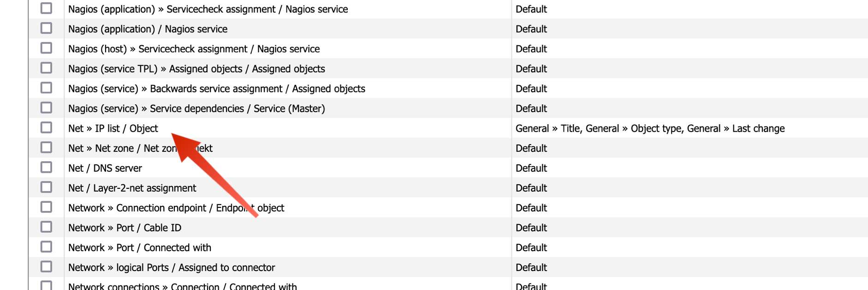The width and height of the screenshot is (868, 290).
Task: Click the Network » Port / Cable ID label
Action: click(x=125, y=228)
